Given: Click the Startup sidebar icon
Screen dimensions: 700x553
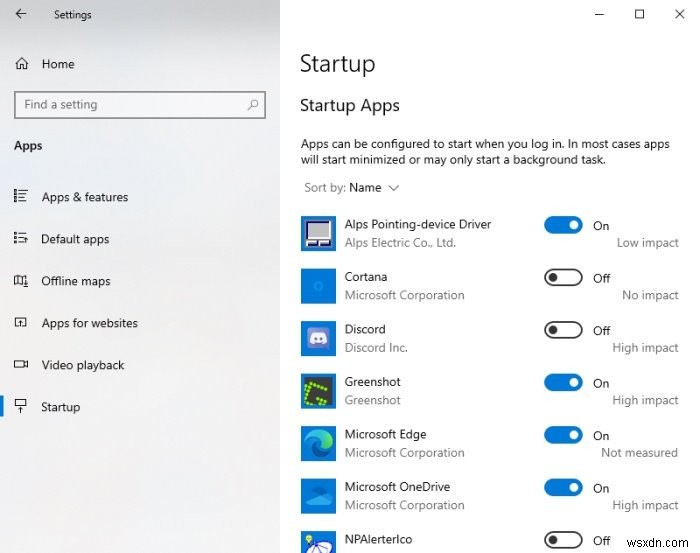Looking at the screenshot, I should coord(21,406).
